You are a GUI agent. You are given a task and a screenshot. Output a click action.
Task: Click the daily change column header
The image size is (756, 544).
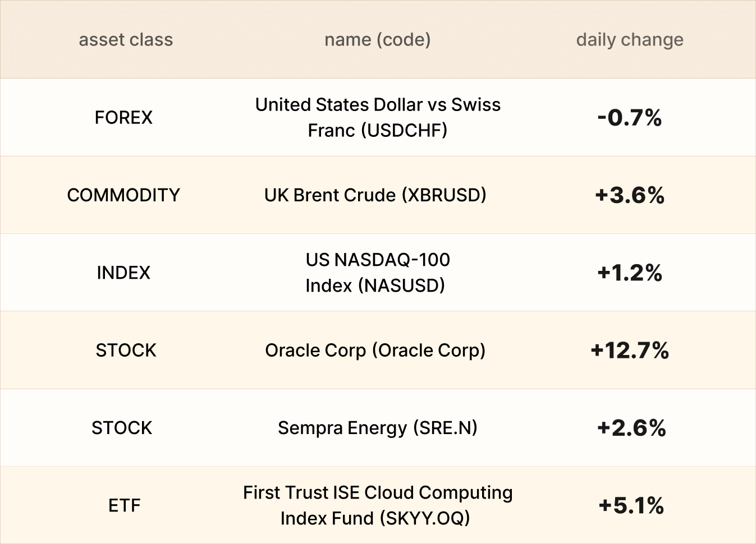coord(630,40)
